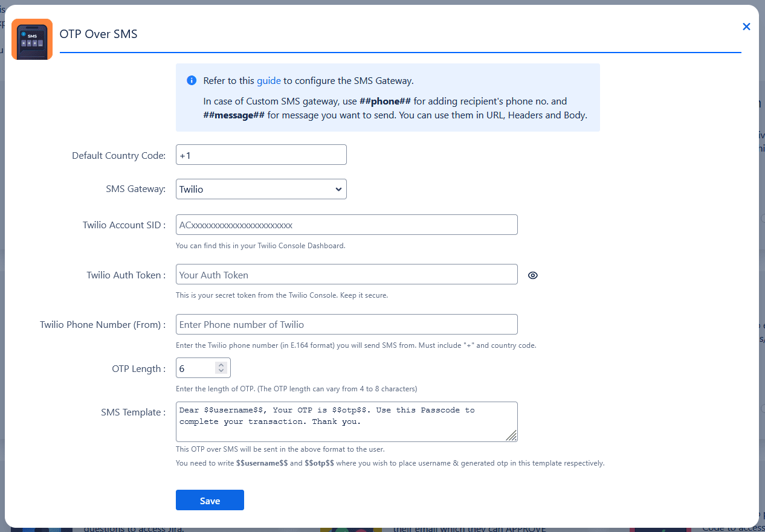Click the SMS Template resize handle
The height and width of the screenshot is (532, 765).
(x=511, y=435)
